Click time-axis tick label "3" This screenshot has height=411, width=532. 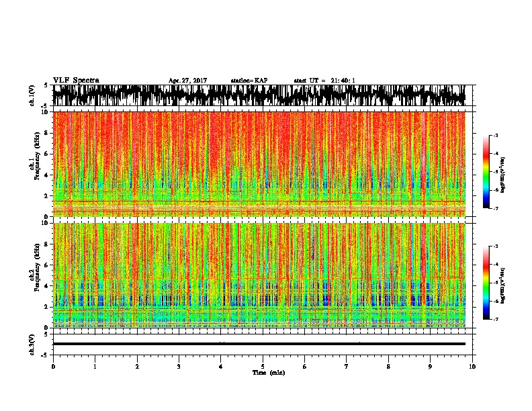click(x=179, y=367)
